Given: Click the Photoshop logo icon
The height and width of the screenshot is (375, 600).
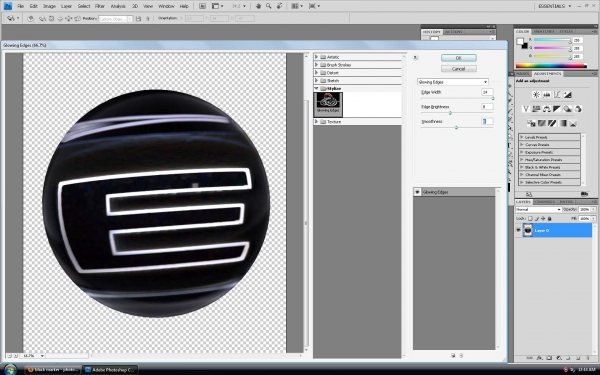Looking at the screenshot, I should [x=7, y=6].
